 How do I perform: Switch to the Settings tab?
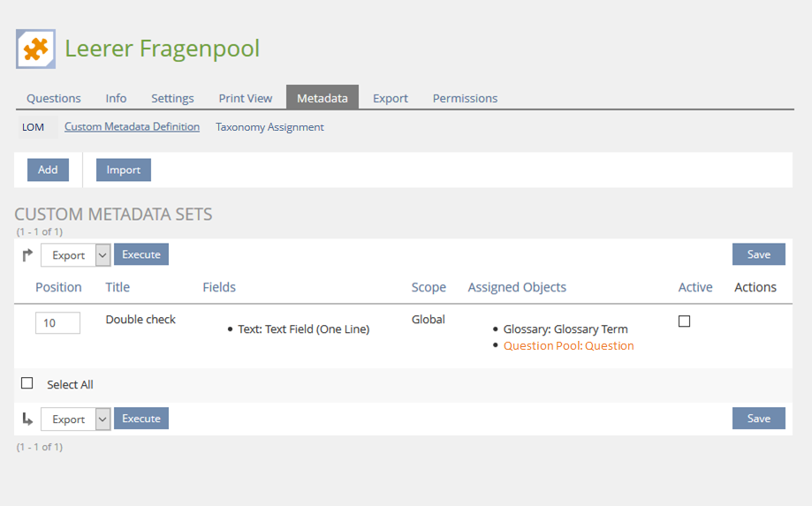tap(172, 98)
